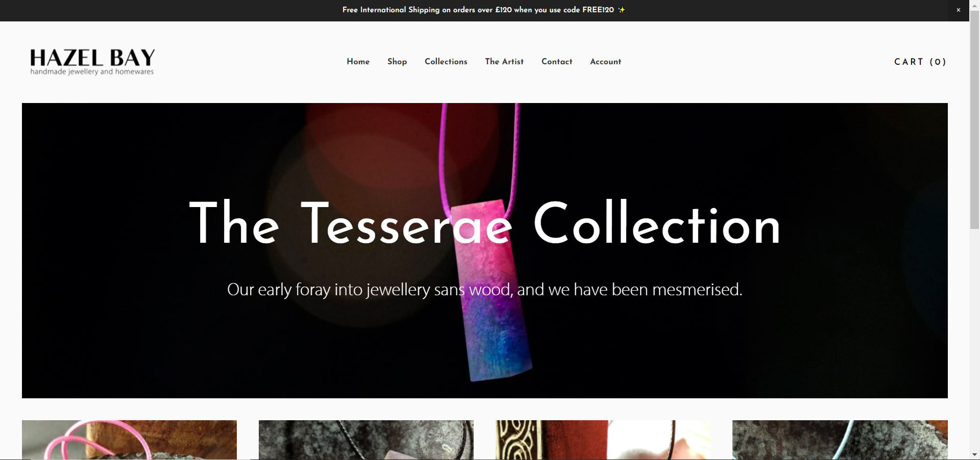Click the free shipping announcement text

tap(478, 10)
